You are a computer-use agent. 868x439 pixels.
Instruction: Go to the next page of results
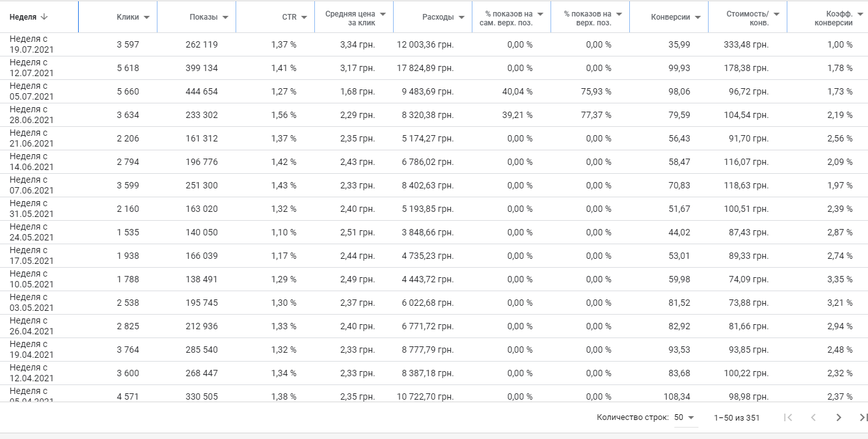click(x=839, y=417)
